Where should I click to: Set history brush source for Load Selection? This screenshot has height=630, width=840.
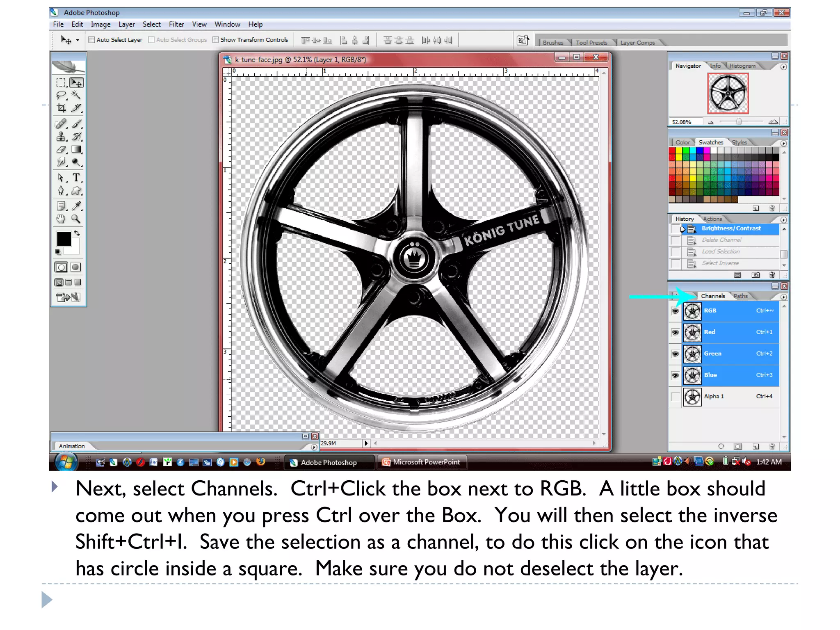tap(676, 251)
